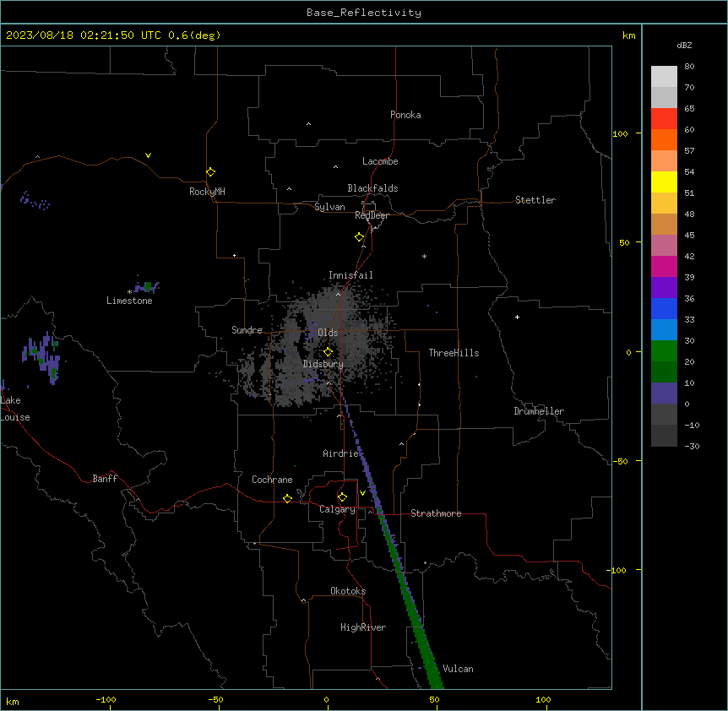Select the yellow V marker east of Calgary

tap(362, 493)
